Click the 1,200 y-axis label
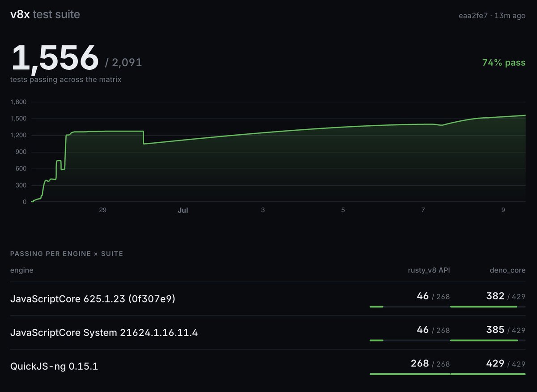This screenshot has width=537, height=392. (x=18, y=135)
